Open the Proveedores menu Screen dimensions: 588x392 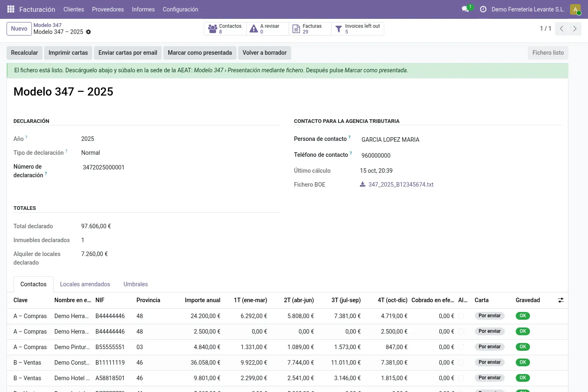108,9
